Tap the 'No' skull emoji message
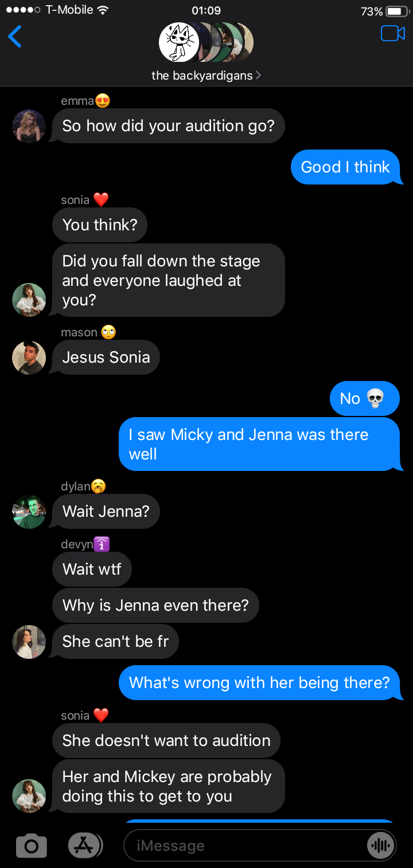The width and height of the screenshot is (413, 868). pyautogui.click(x=364, y=398)
